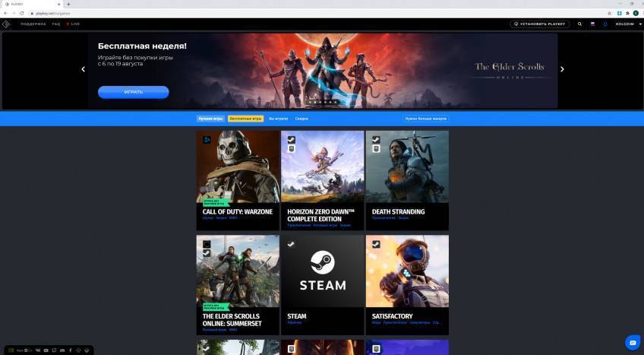Select the Вы играли tab
644x355 pixels.
[x=278, y=119]
